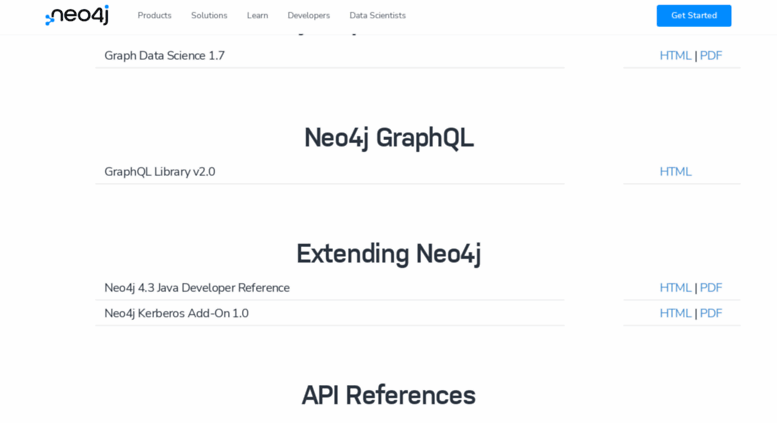Open the Data Scientists menu
Image resolution: width=777 pixels, height=423 pixels.
tap(378, 15)
